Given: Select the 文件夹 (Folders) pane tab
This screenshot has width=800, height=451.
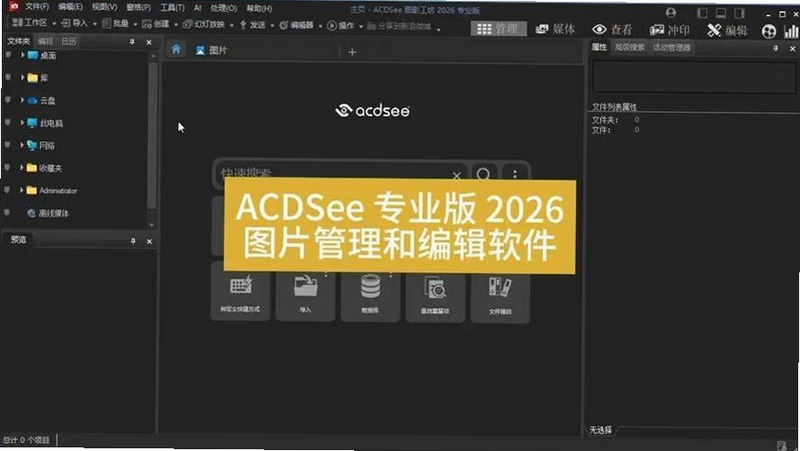Looking at the screenshot, I should click(x=18, y=41).
